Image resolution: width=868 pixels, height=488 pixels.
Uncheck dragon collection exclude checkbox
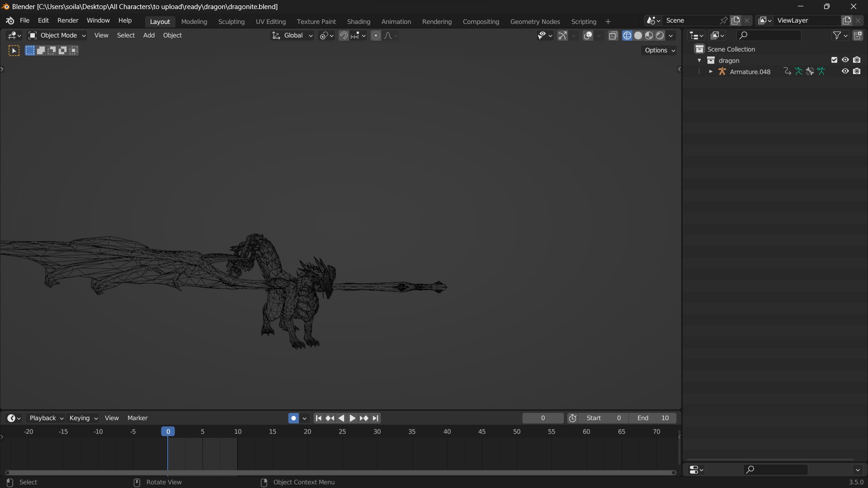point(834,60)
